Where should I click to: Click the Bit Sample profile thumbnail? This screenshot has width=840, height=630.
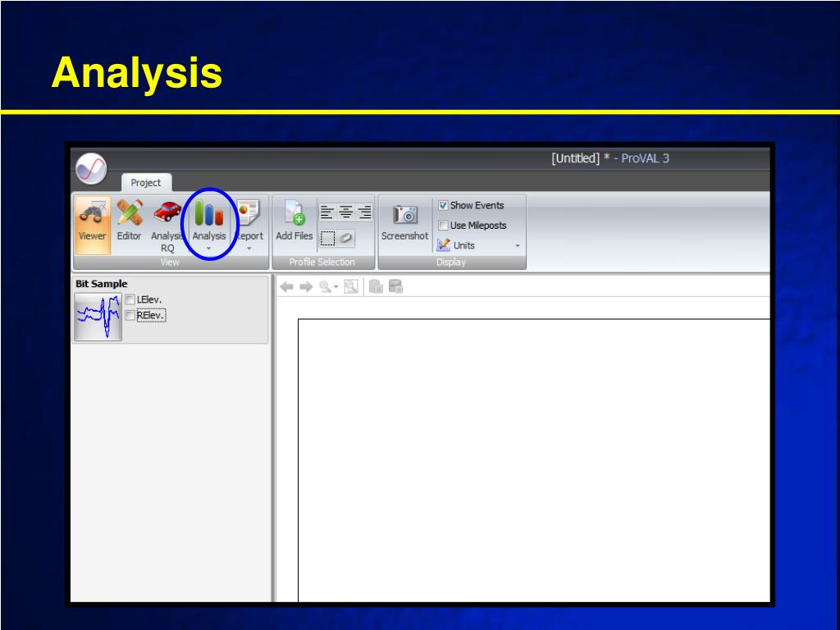point(98,317)
